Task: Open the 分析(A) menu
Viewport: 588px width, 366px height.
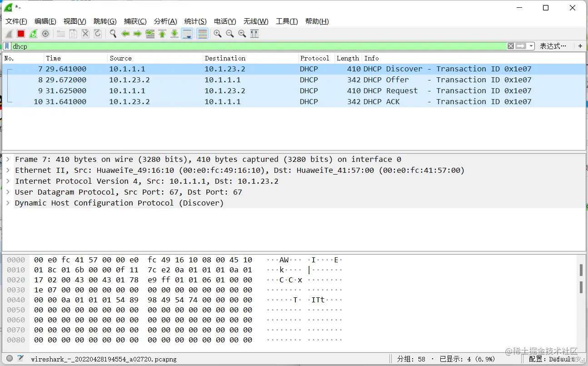Action: (x=165, y=21)
